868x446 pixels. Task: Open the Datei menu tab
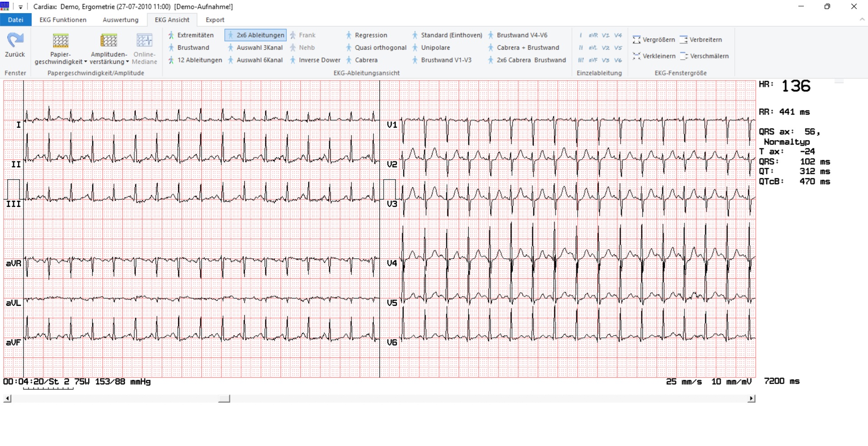pyautogui.click(x=15, y=20)
